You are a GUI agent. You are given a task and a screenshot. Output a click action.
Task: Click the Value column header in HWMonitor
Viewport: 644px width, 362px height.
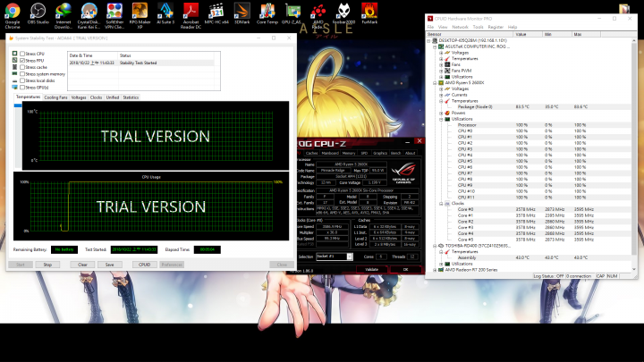(x=528, y=35)
